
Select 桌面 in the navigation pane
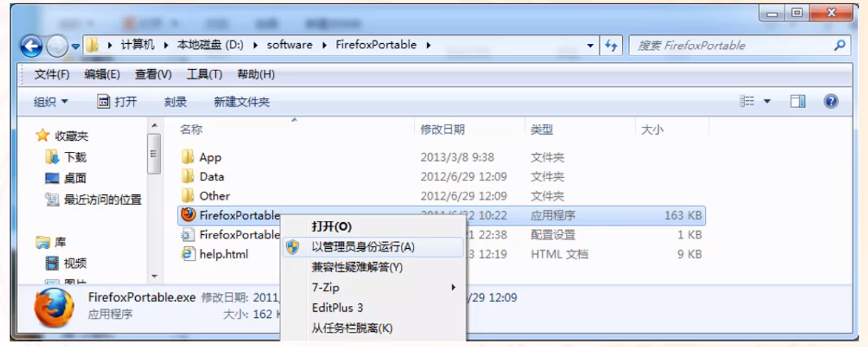pos(76,178)
